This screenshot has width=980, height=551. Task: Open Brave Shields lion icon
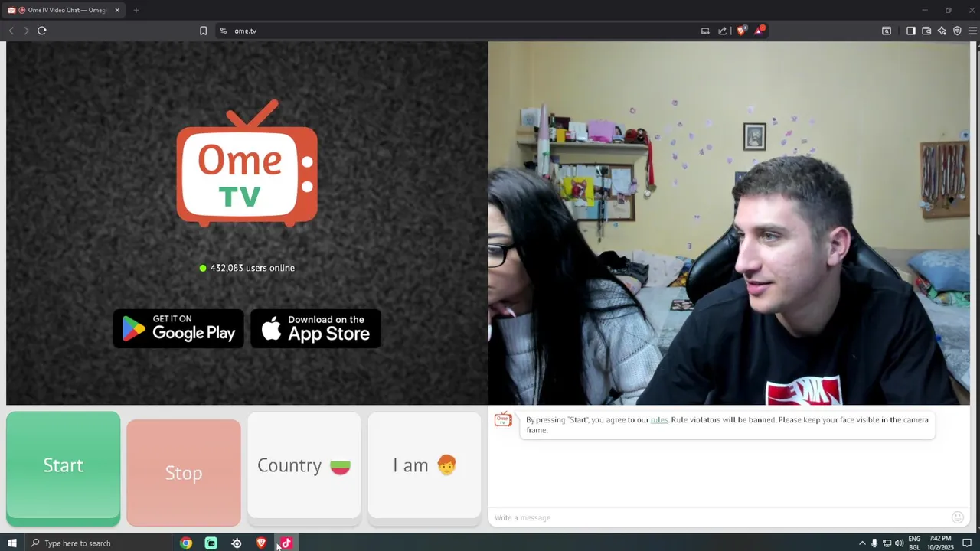click(741, 31)
